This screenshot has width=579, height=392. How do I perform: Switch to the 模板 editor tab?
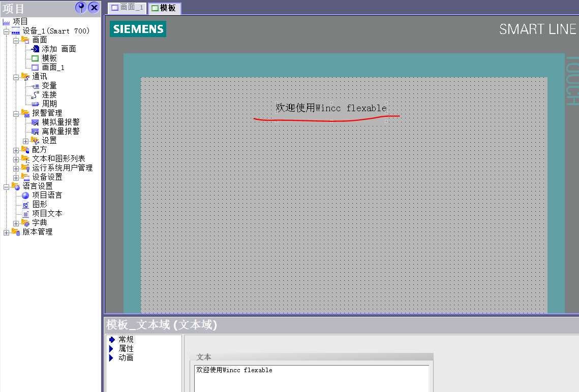click(x=164, y=8)
